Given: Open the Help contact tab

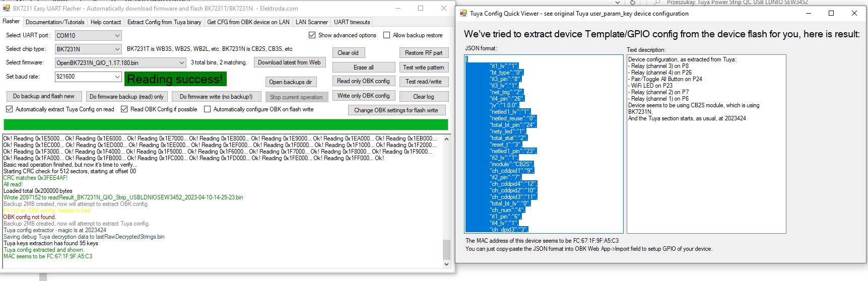Looking at the screenshot, I should click(106, 22).
